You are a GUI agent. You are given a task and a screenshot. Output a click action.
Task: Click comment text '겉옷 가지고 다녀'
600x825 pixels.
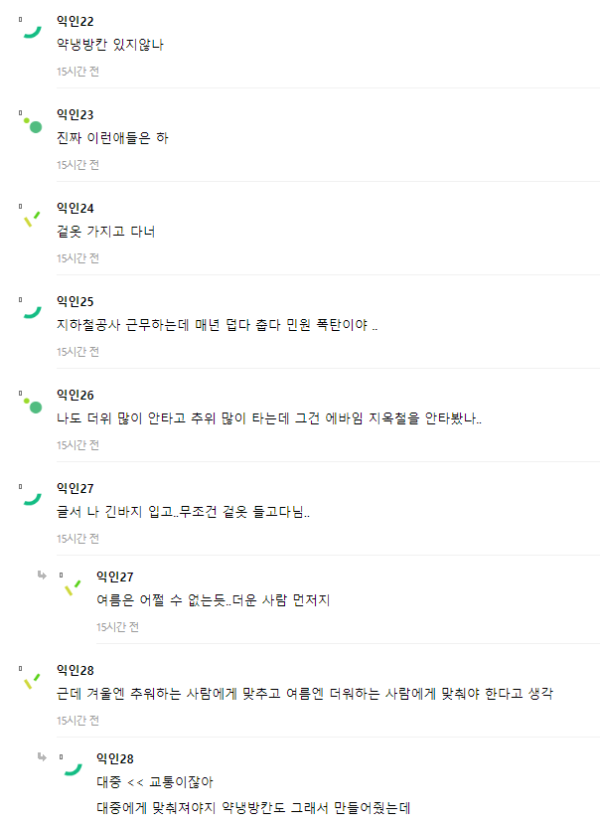106,232
